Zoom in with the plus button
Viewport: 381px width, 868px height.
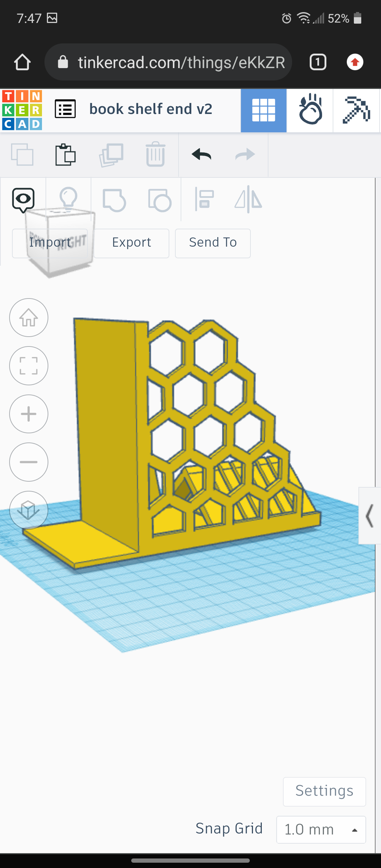(x=29, y=414)
